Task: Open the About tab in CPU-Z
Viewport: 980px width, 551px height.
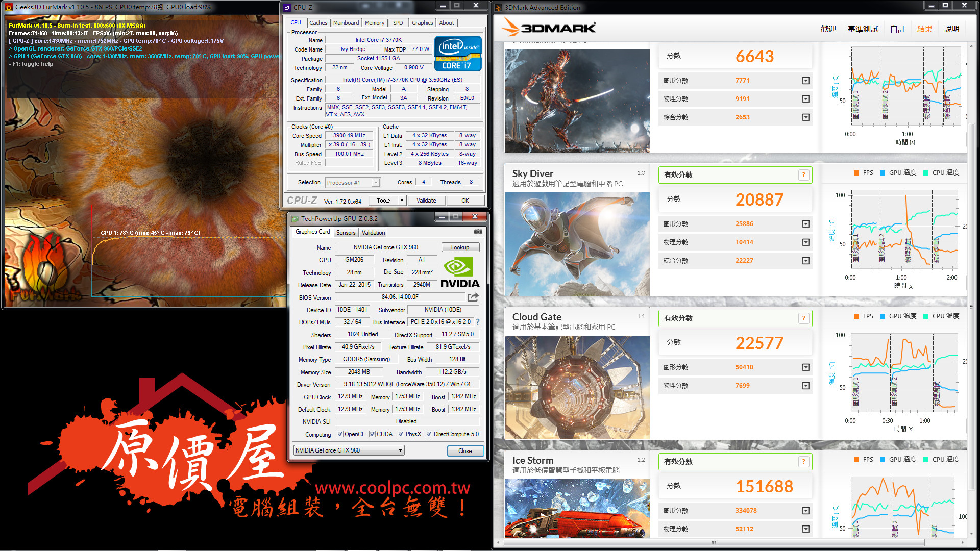Action: pyautogui.click(x=447, y=23)
